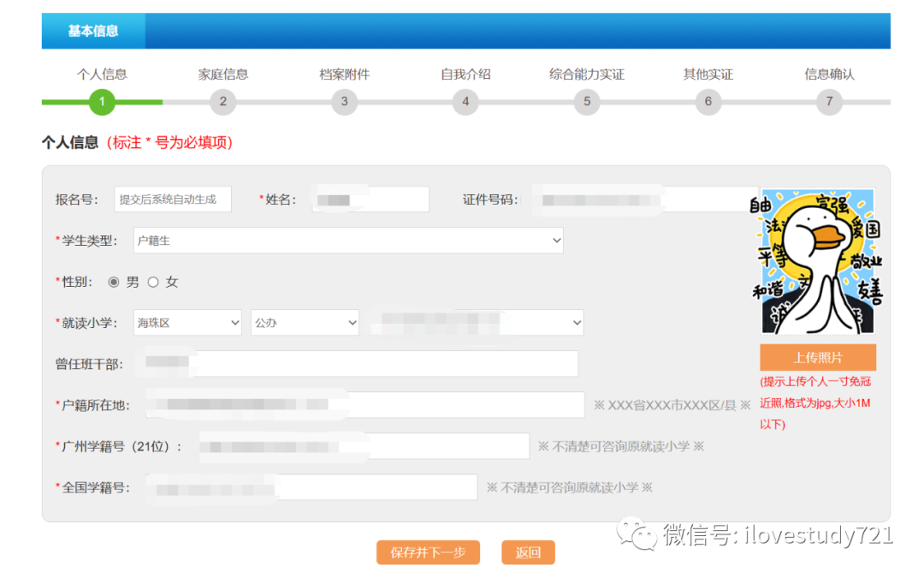924x578 pixels.
Task: Click step 1 个人信息 green circle indicator
Action: pos(102,101)
